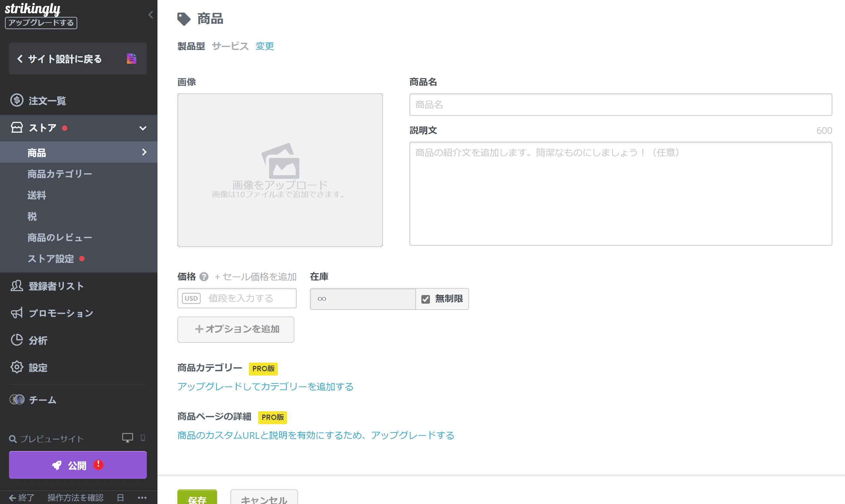
Task: Click the 商品名 input field
Action: (x=619, y=105)
